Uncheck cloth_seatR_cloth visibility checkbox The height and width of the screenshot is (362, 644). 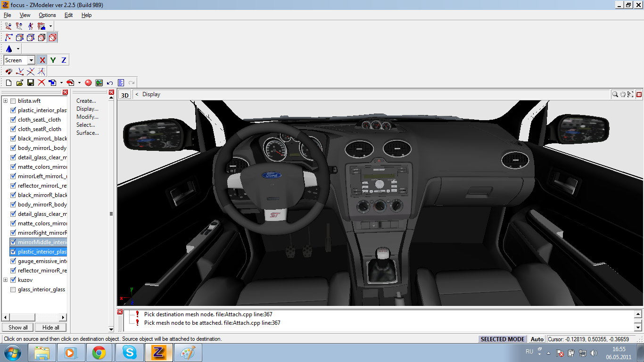13,129
